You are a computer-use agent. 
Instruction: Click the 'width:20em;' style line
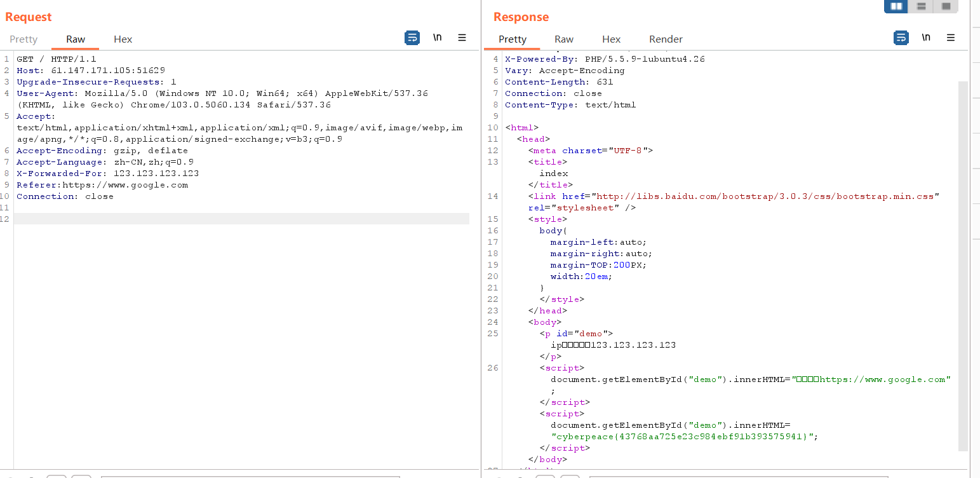581,277
